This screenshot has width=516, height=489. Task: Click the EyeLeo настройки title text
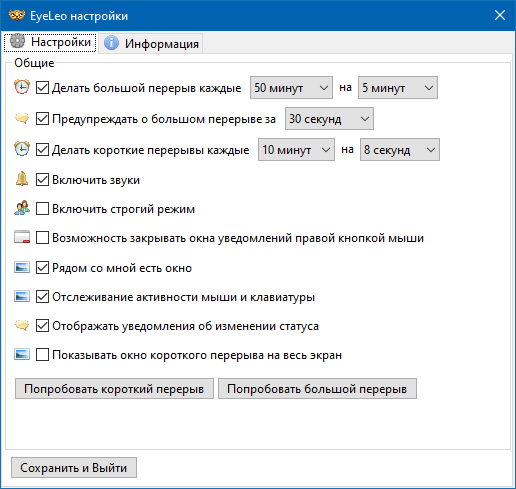(x=79, y=16)
